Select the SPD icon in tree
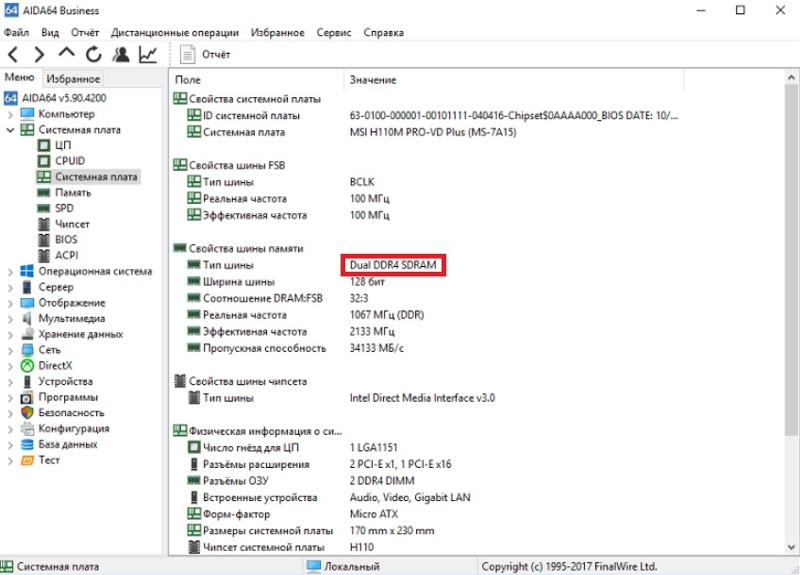Viewport: 800px width, 575px height. (44, 209)
